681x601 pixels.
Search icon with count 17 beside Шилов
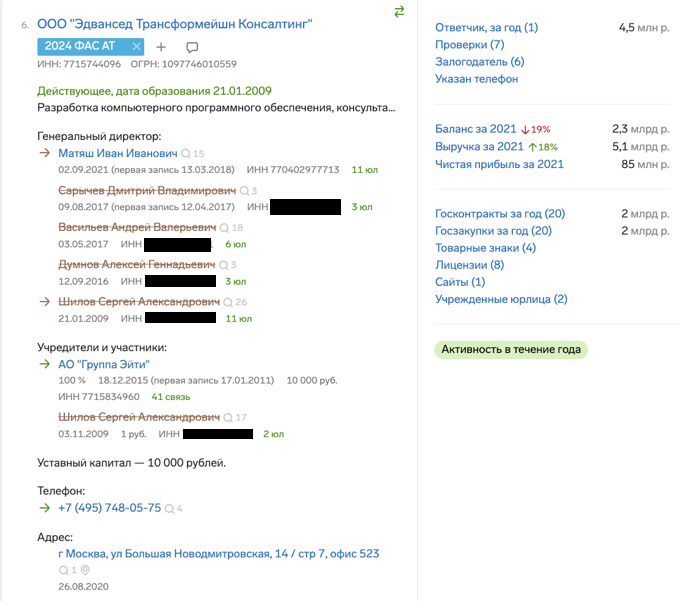click(228, 418)
